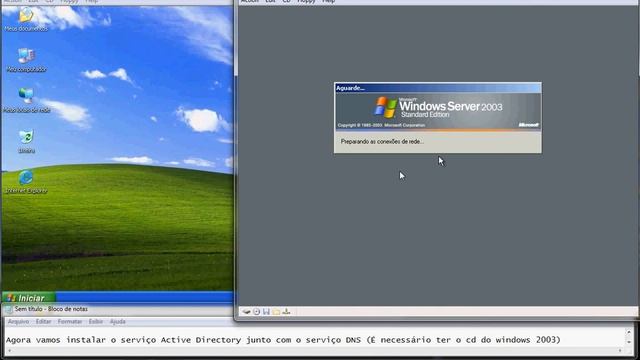Open the Arquivo menu in Bloco de notas
Viewport: 640px width, 360px height.
[18, 322]
